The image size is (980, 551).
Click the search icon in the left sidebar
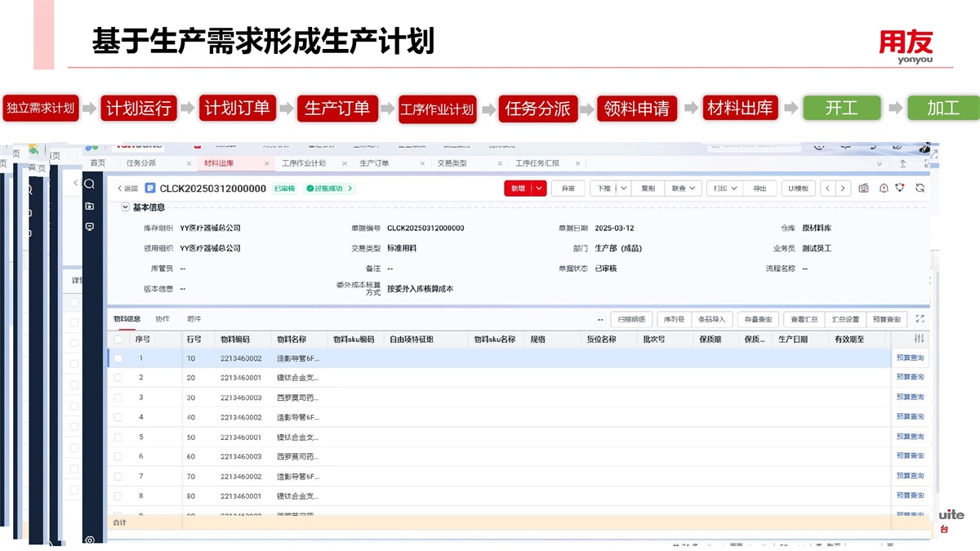click(90, 184)
